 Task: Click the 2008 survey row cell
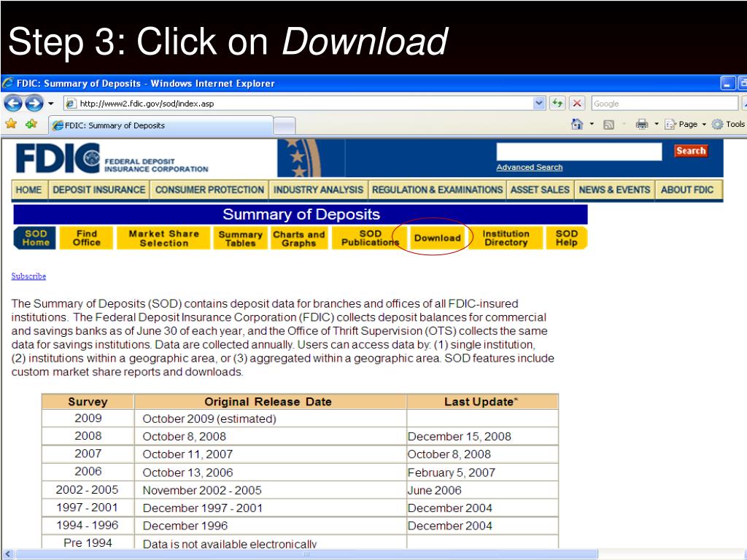pyautogui.click(x=88, y=436)
